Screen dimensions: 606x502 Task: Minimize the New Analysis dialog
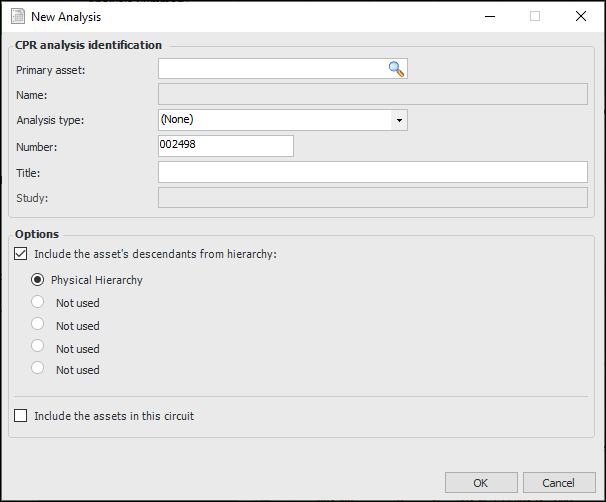[489, 16]
